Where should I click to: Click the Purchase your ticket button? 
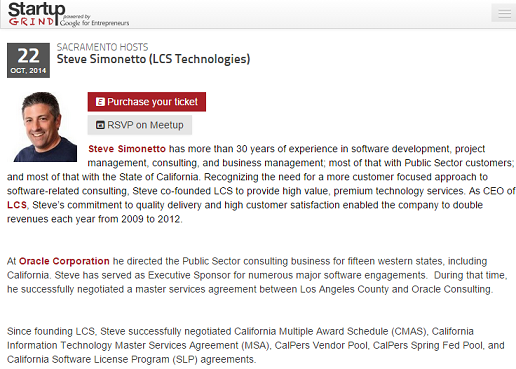point(147,102)
